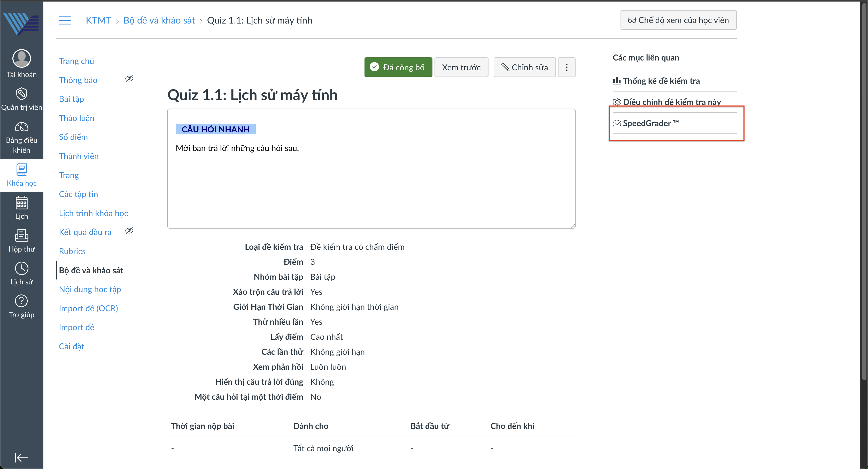Go to Bảng điều khiển dashboard
868x469 pixels.
click(21, 127)
